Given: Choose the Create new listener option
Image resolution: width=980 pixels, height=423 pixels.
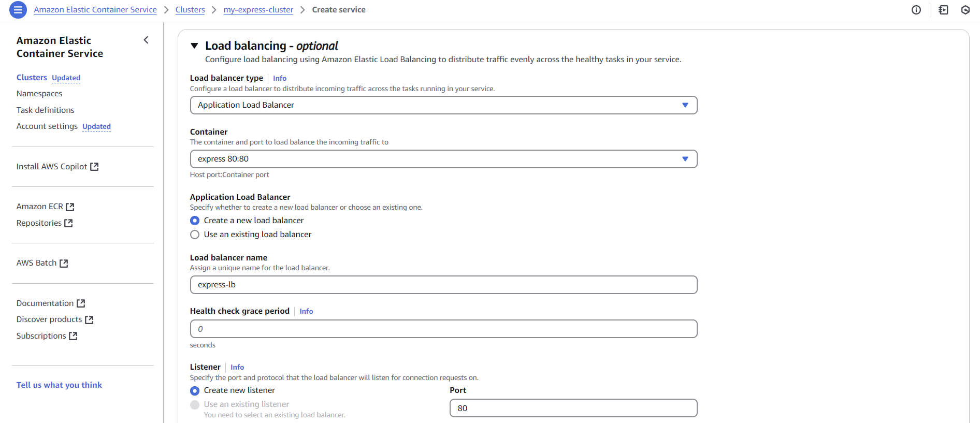Looking at the screenshot, I should pyautogui.click(x=195, y=390).
